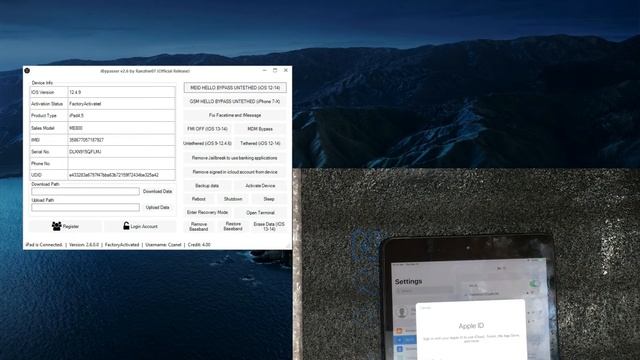The height and width of the screenshot is (360, 640).
Task: Select the UDID value field
Action: (x=121, y=175)
